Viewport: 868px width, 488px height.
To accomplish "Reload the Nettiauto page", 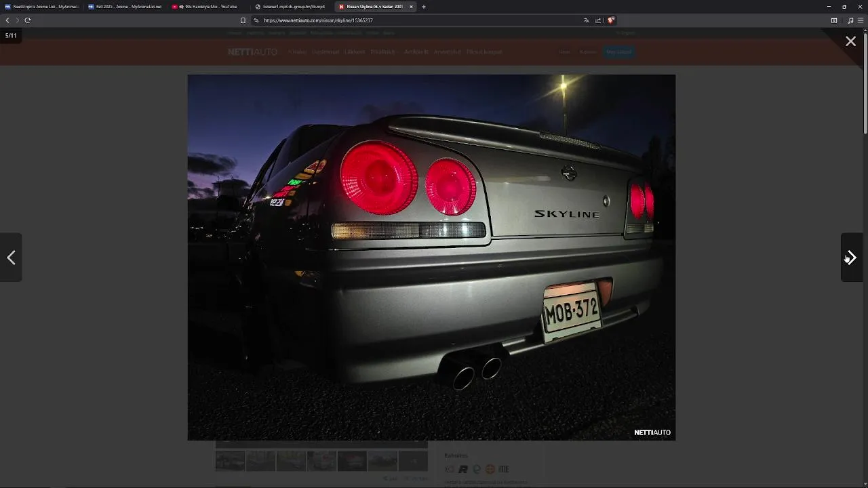I will point(28,20).
